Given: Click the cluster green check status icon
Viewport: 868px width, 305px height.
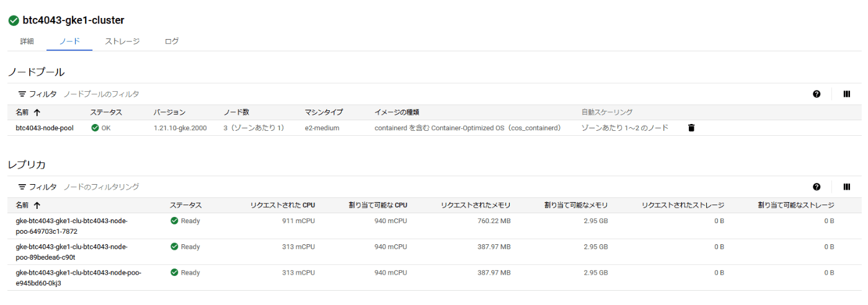Looking at the screenshot, I should pyautogui.click(x=14, y=20).
